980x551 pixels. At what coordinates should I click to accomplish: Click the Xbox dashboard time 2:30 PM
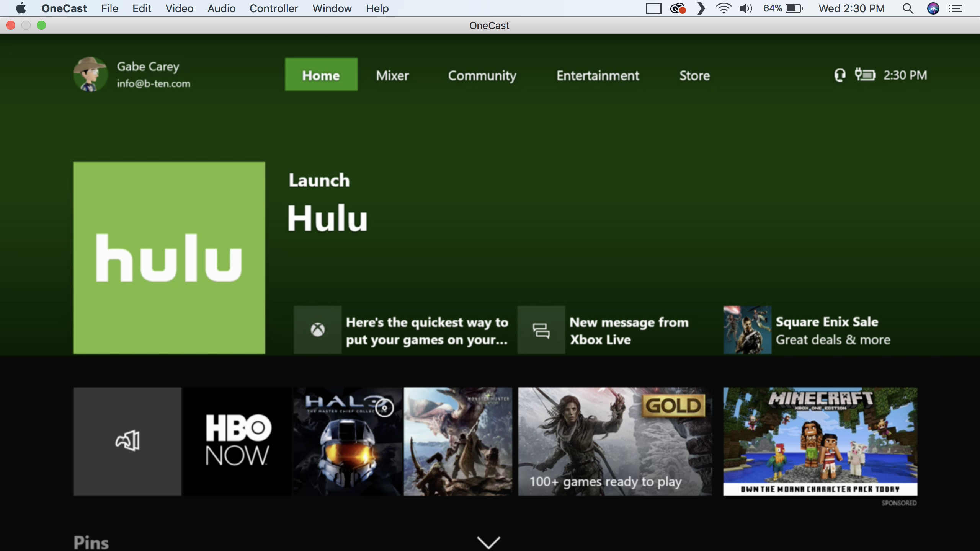905,75
